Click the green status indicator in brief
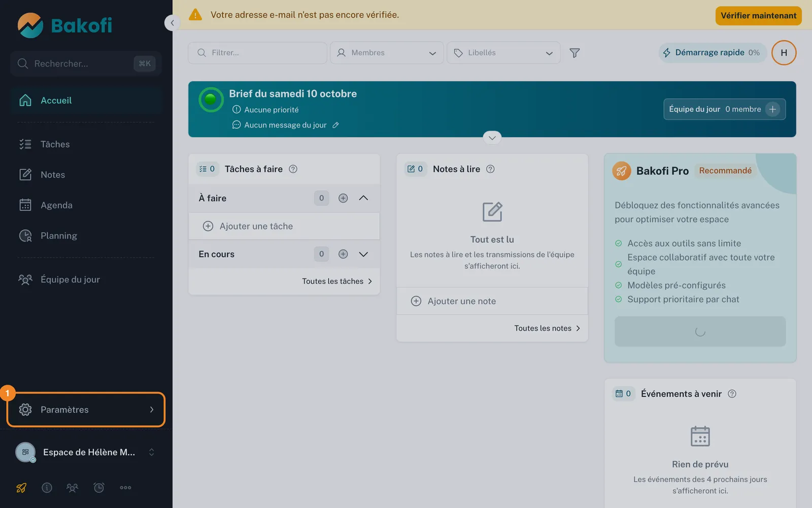The image size is (812, 508). click(x=211, y=100)
